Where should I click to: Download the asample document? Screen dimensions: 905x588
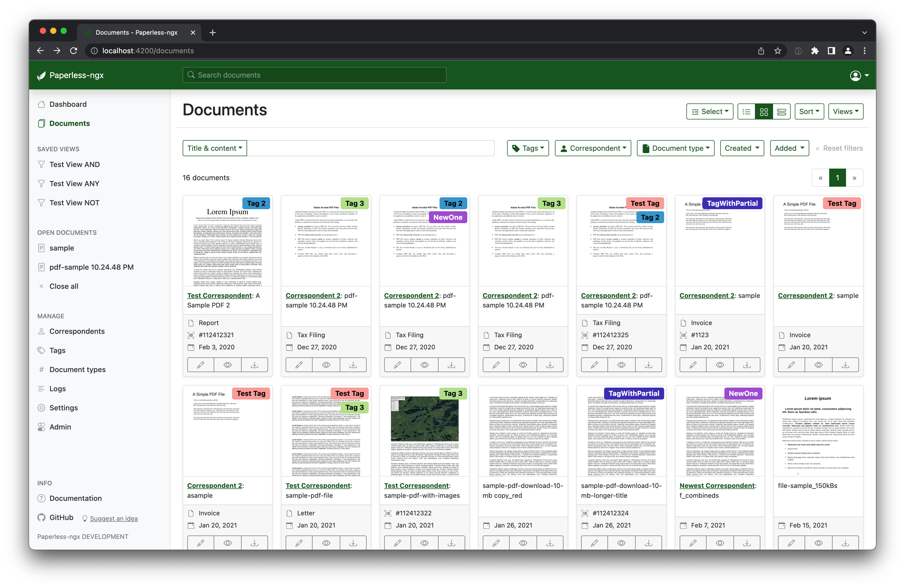(254, 543)
